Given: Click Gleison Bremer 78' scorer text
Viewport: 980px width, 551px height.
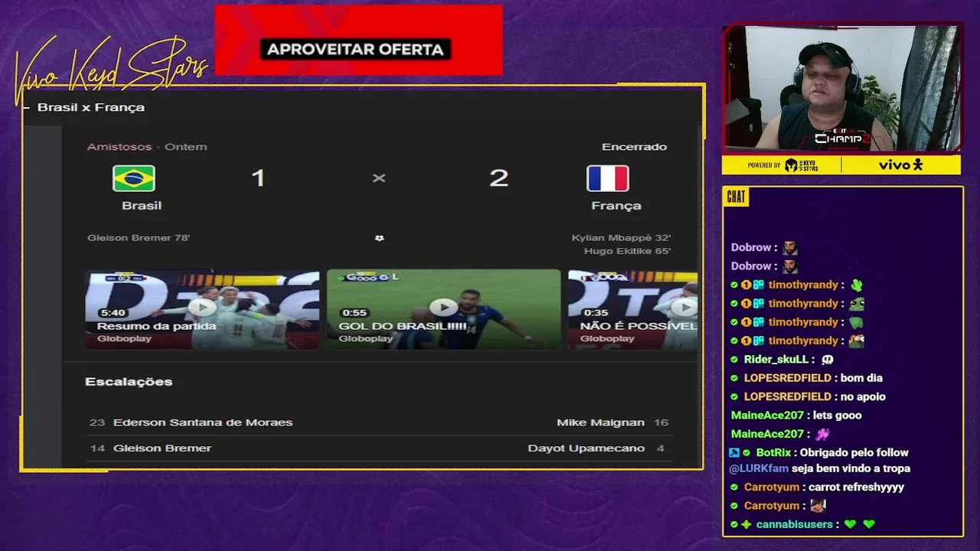Looking at the screenshot, I should [x=139, y=238].
